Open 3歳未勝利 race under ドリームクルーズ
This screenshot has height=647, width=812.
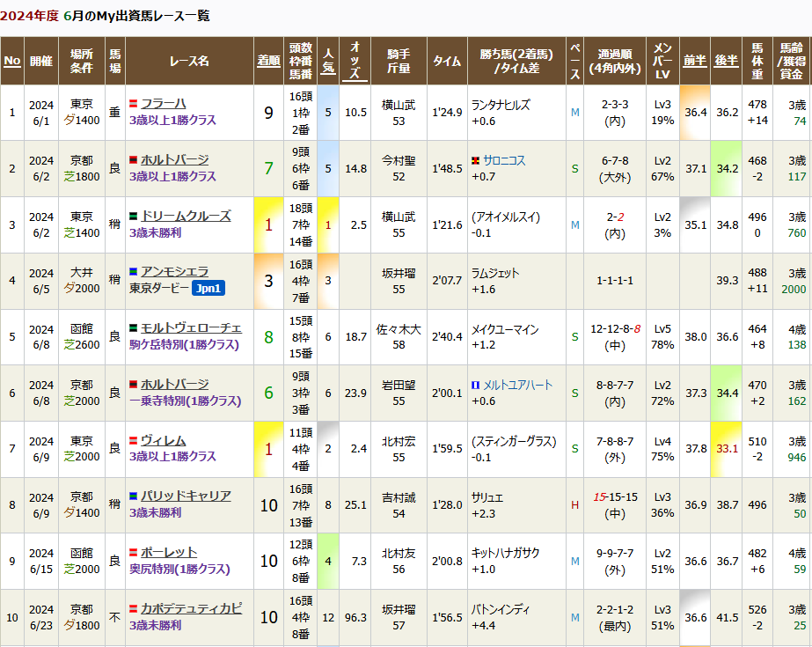pos(156,233)
